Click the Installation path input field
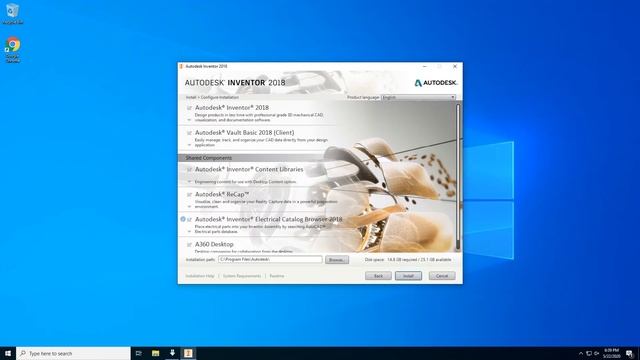The image size is (640, 360). point(270,260)
